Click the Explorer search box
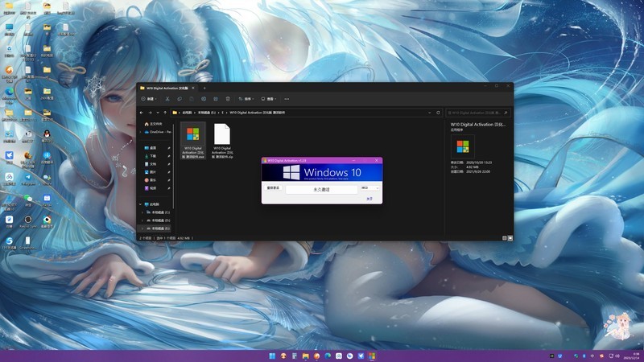This screenshot has height=362, width=644. point(477,113)
